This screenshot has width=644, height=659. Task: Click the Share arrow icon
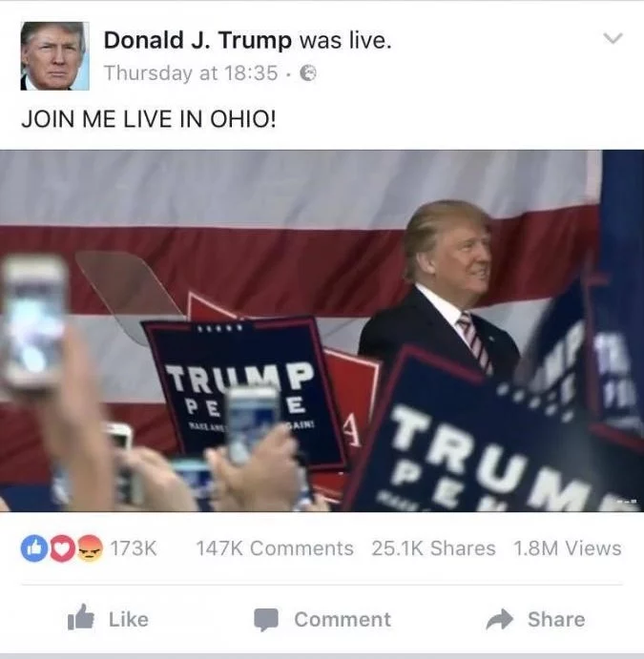(x=500, y=619)
